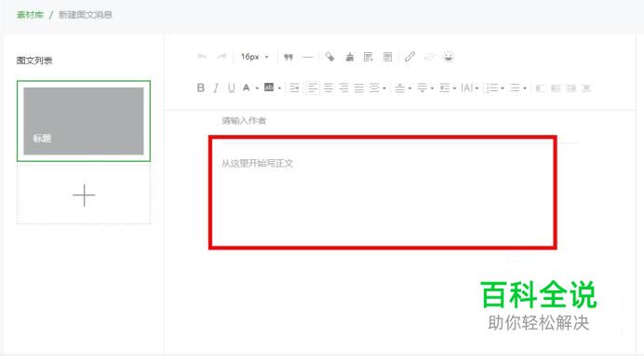Click the 新建图文消息 breadcrumb text

click(86, 15)
